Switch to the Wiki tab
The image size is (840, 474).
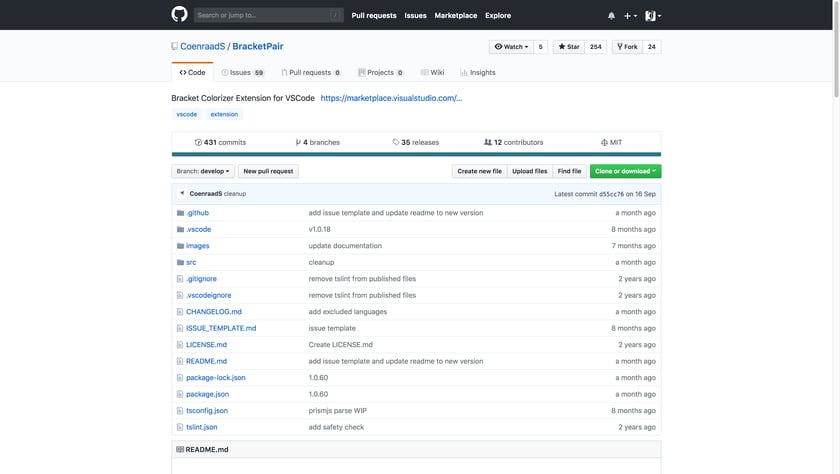click(x=432, y=72)
